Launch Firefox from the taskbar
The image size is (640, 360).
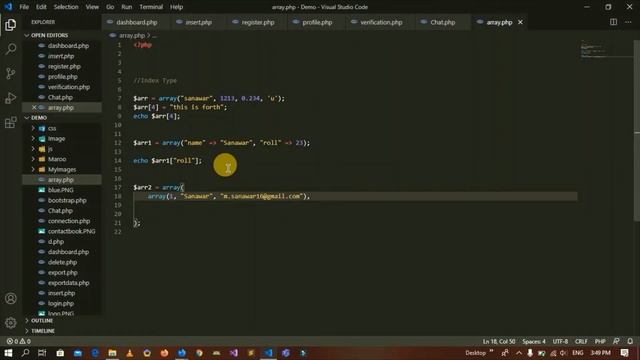pos(164,353)
